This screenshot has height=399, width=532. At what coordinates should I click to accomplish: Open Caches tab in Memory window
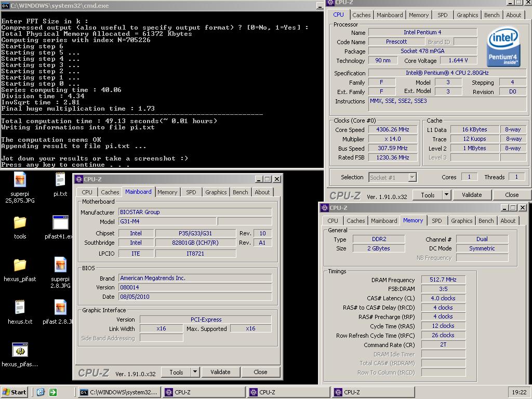pos(355,220)
